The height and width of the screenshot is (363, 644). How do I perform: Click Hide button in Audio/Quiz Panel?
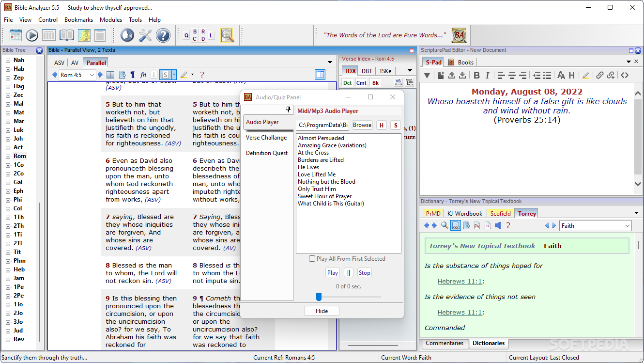coord(322,311)
